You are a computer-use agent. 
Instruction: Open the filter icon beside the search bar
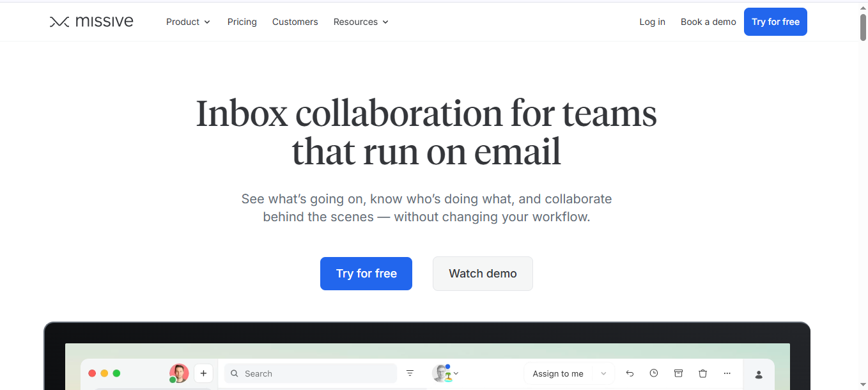click(410, 373)
